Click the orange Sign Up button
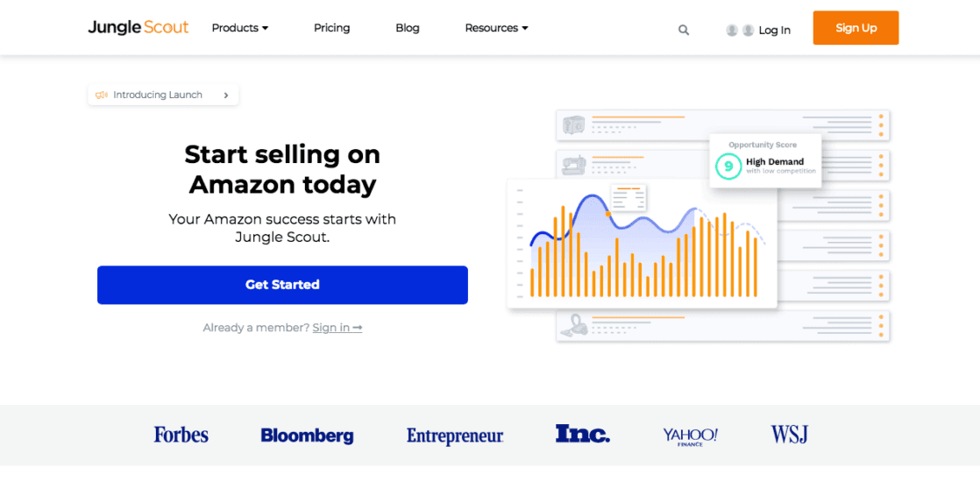Viewport: 980px width, 503px height. (x=856, y=27)
